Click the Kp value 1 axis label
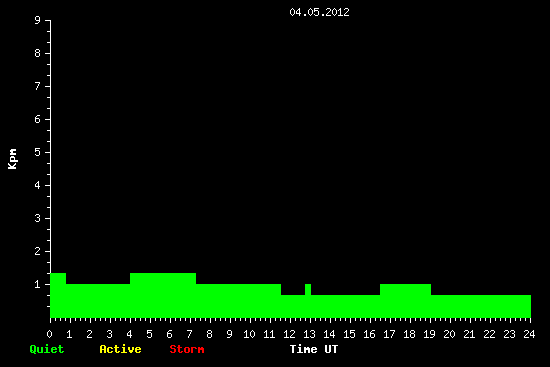Viewport: 550px width, 367px height. tap(38, 284)
